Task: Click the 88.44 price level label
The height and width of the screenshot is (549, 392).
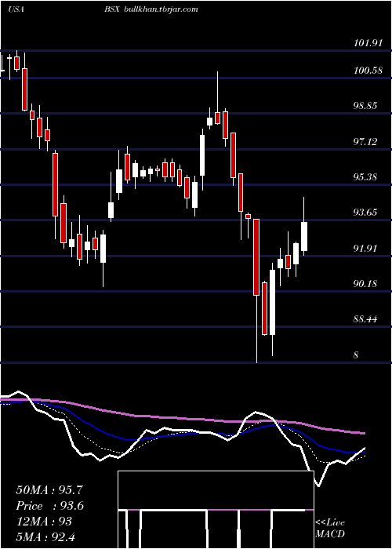Action: (365, 319)
